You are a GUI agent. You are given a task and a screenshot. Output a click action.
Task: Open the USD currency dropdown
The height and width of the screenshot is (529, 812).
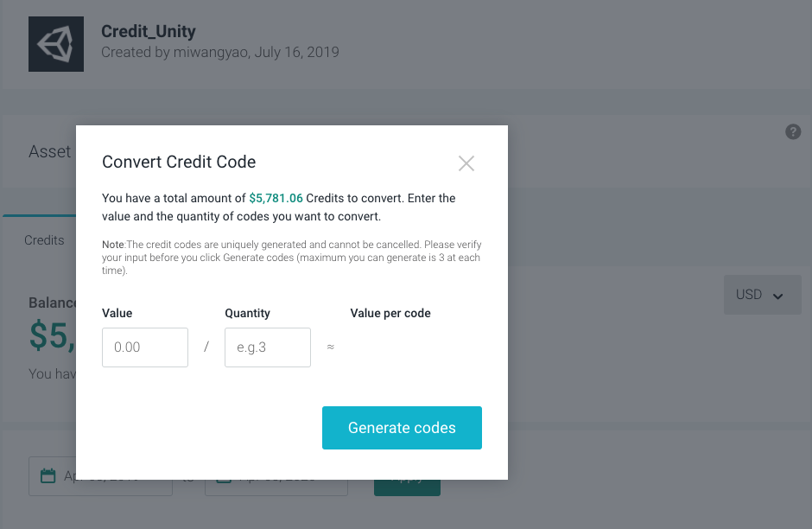(762, 295)
